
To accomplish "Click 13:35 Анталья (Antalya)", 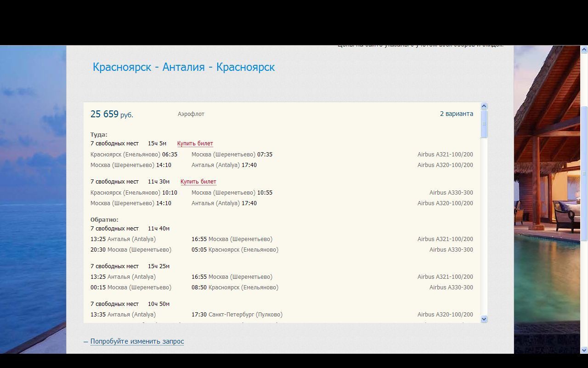I will coord(123,315).
